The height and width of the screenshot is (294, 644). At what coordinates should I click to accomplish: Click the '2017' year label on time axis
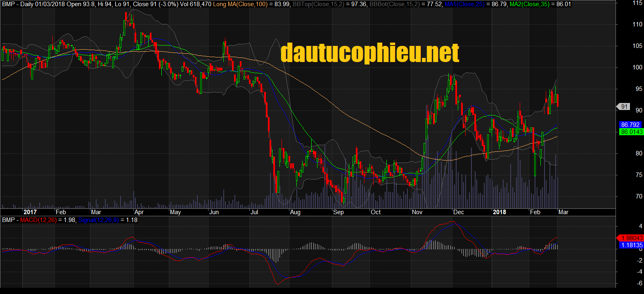coord(30,212)
